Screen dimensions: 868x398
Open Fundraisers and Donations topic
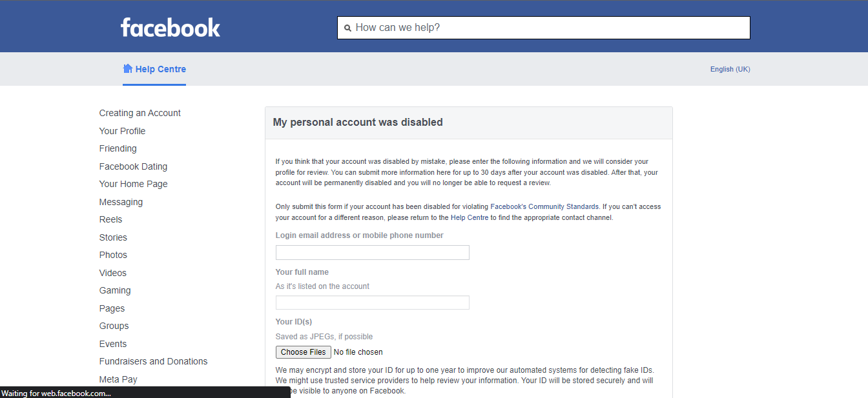pyautogui.click(x=153, y=361)
